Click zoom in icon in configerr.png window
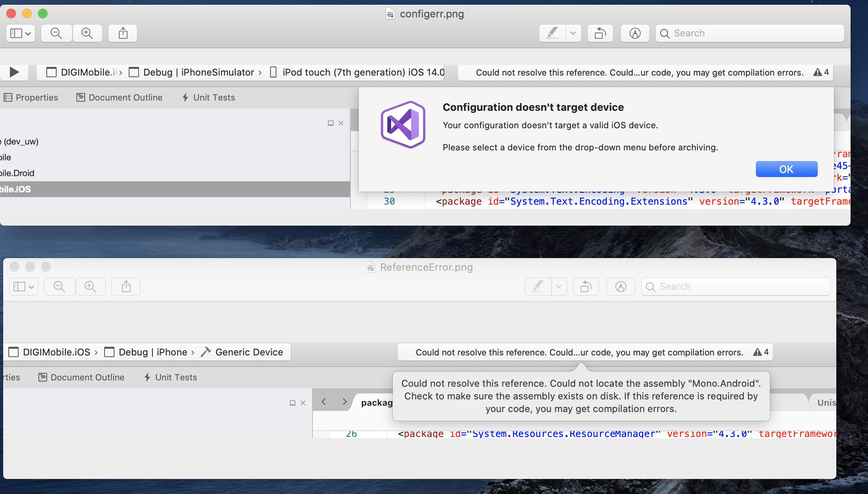Image resolution: width=868 pixels, height=494 pixels. pyautogui.click(x=87, y=33)
